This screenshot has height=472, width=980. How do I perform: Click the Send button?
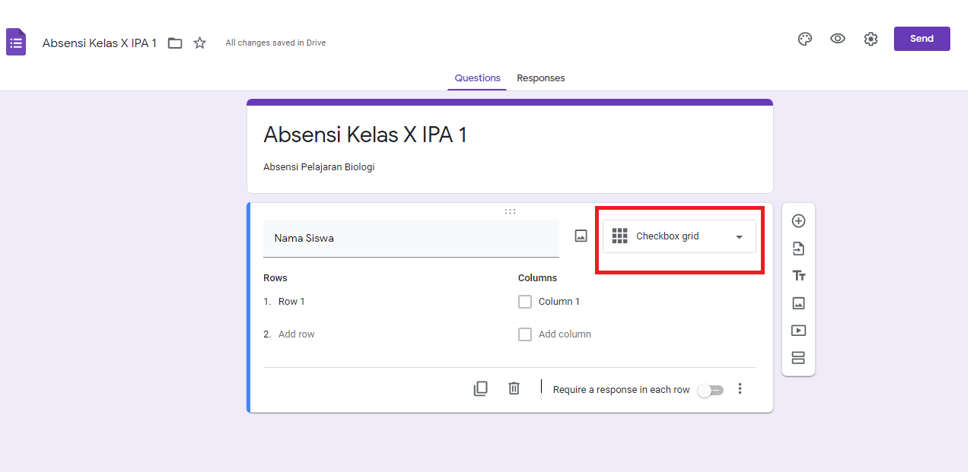(x=921, y=38)
